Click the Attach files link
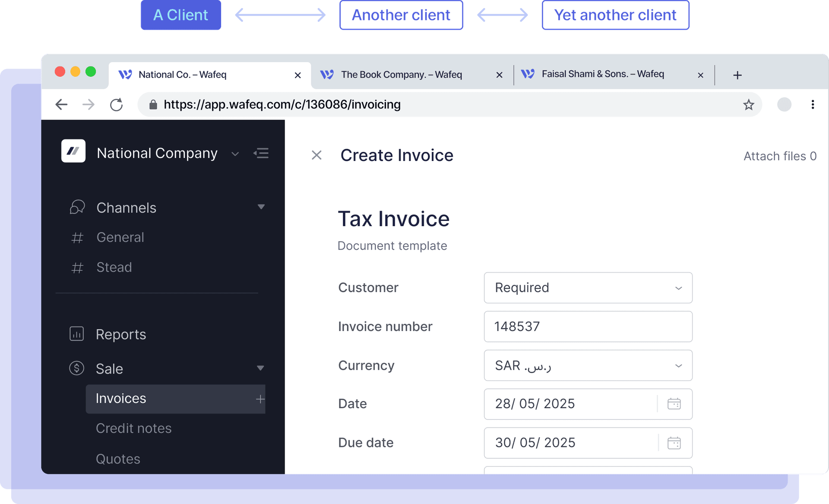The height and width of the screenshot is (504, 829). click(779, 156)
